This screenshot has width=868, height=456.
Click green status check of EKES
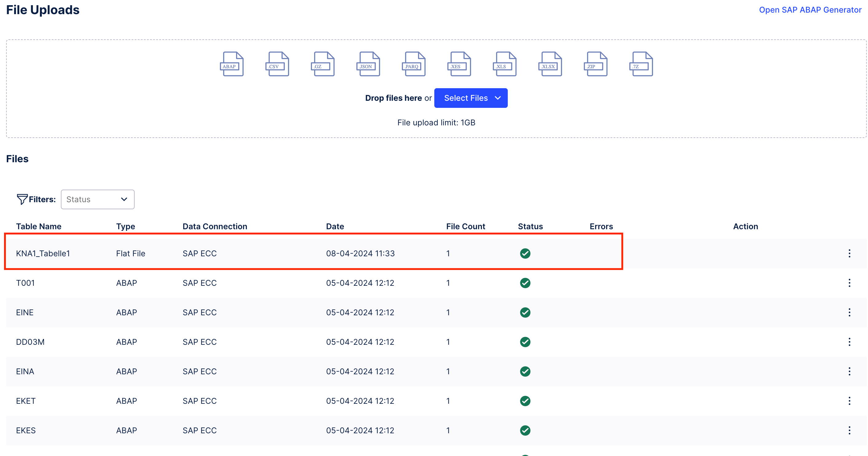(x=525, y=430)
